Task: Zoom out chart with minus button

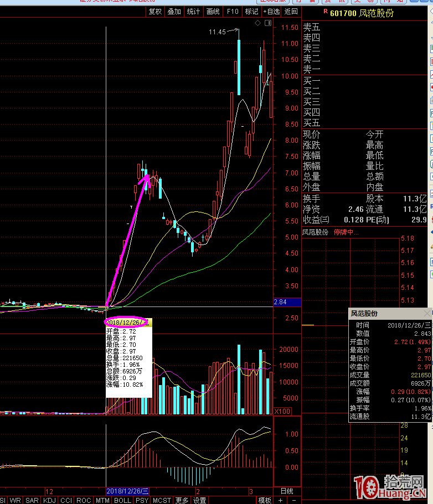Action: pyautogui.click(x=293, y=500)
